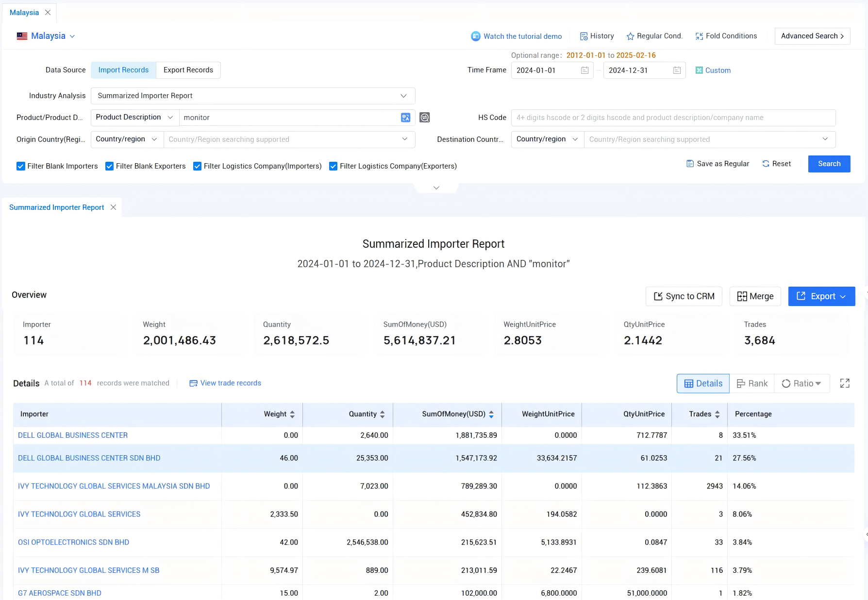The image size is (868, 600).
Task: Open the start date calendar picker icon
Action: pyautogui.click(x=584, y=70)
